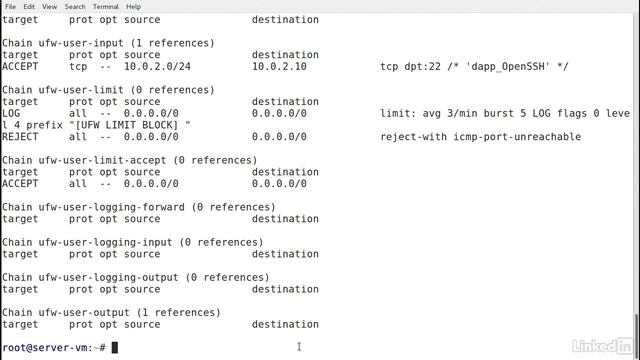Viewport: 640px width, 360px height.
Task: Click 'Chain ufw-user-logging-forward' heading
Action: (x=93, y=207)
